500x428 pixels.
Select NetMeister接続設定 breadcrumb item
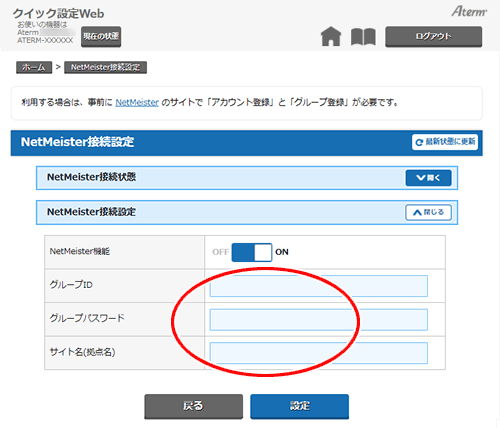tap(105, 67)
